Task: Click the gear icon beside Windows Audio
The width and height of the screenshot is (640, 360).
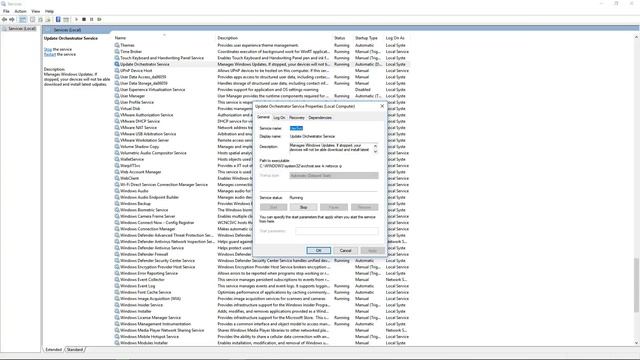Action: 117,191
